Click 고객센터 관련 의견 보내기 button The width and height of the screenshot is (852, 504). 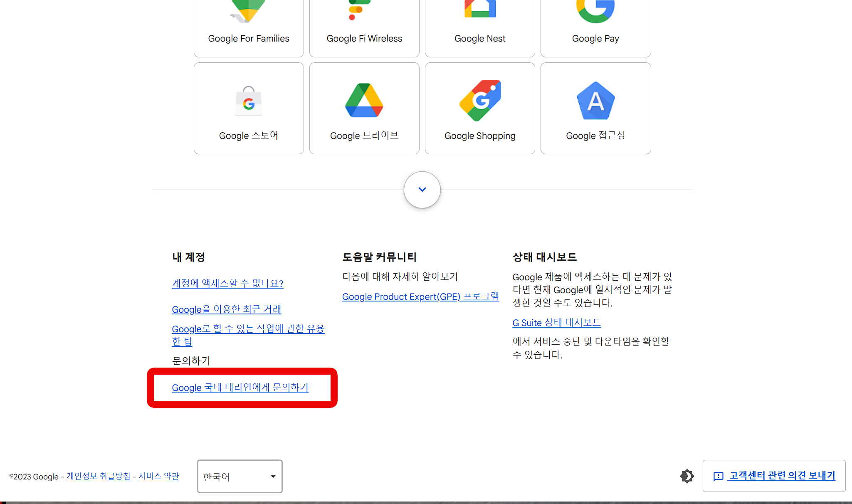[774, 476]
